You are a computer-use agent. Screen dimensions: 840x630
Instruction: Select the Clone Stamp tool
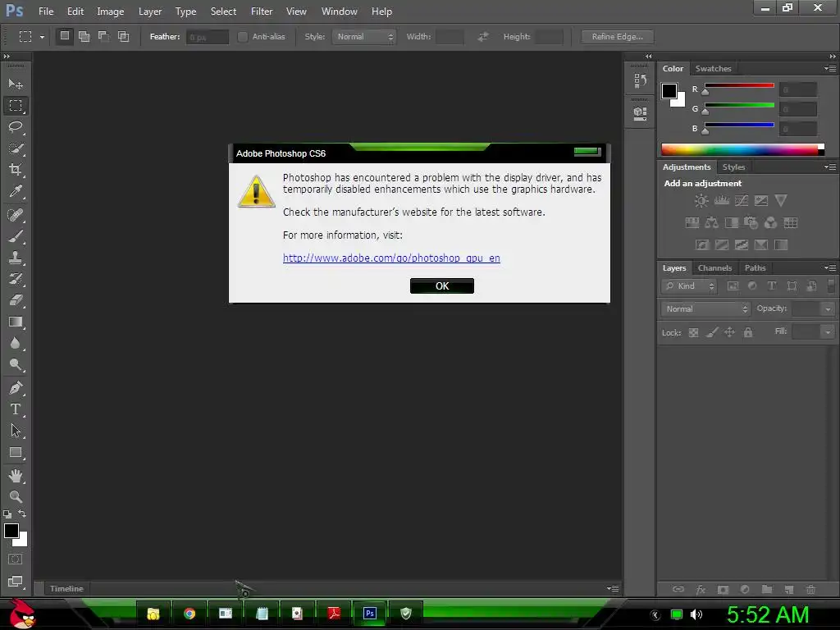click(16, 258)
